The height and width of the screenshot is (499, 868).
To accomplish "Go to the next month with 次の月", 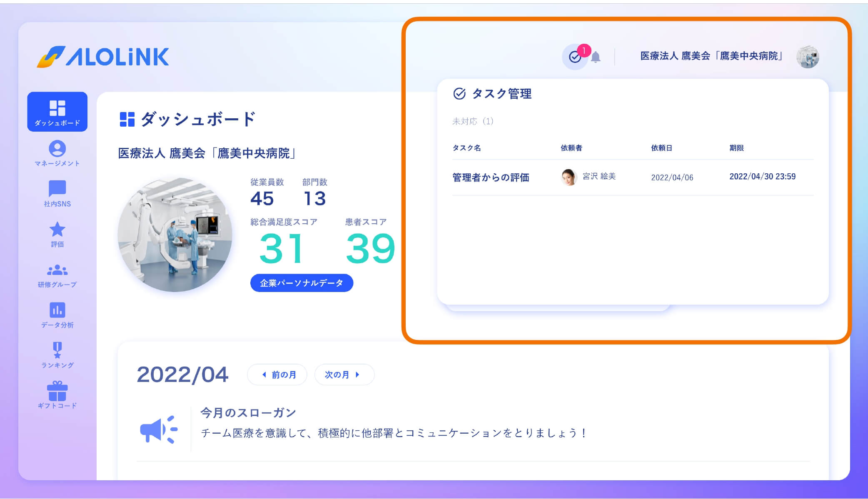I will 344,374.
